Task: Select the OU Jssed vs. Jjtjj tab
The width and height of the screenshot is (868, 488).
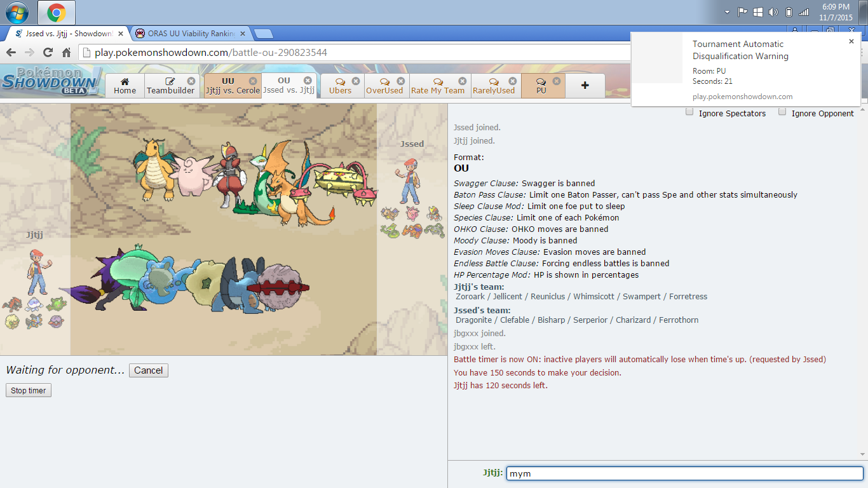Action: click(x=288, y=85)
